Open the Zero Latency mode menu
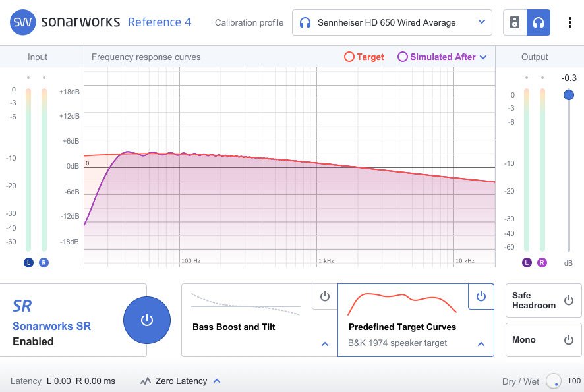Screen dimensions: 584x392 pos(217,381)
